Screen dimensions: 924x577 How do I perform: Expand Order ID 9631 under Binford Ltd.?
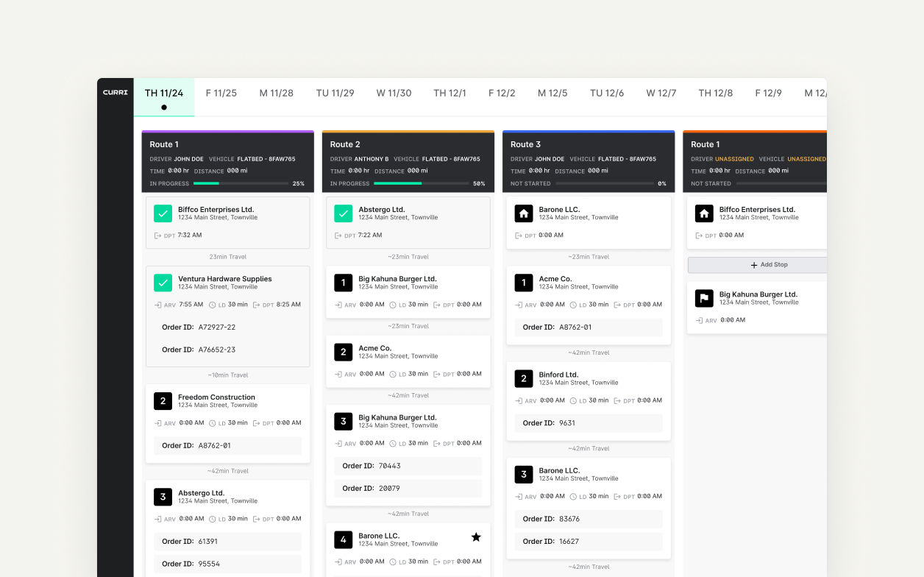pyautogui.click(x=589, y=423)
